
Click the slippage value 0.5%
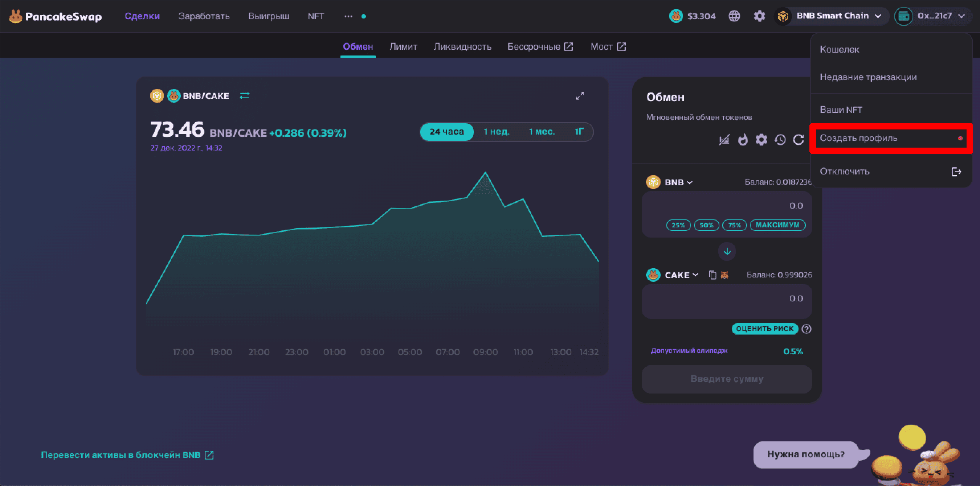(x=793, y=351)
